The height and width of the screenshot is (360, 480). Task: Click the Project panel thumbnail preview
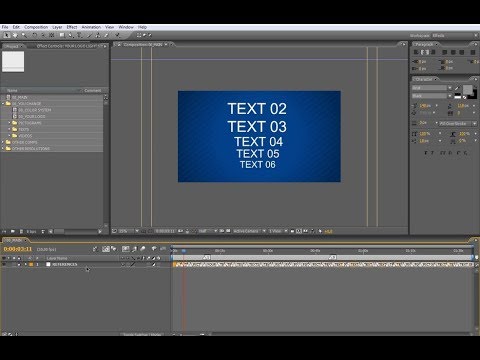pyautogui.click(x=13, y=62)
